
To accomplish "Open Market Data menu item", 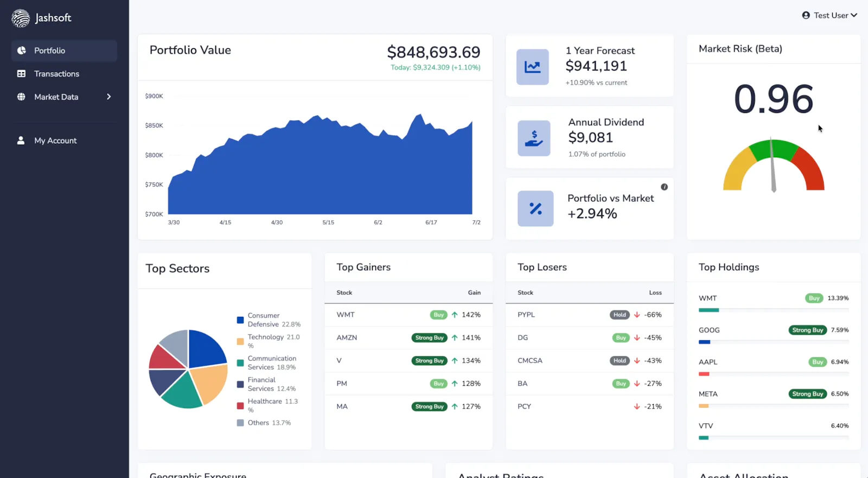I will pyautogui.click(x=64, y=97).
